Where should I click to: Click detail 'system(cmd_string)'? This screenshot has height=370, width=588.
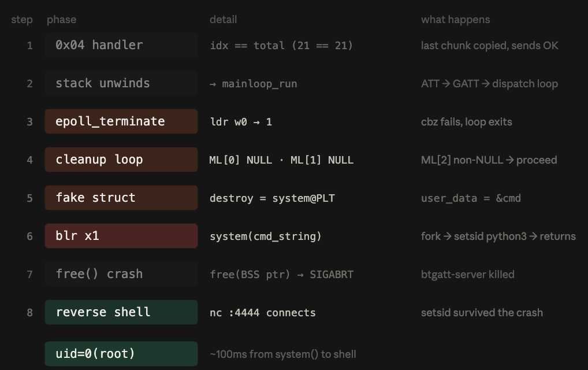click(266, 236)
